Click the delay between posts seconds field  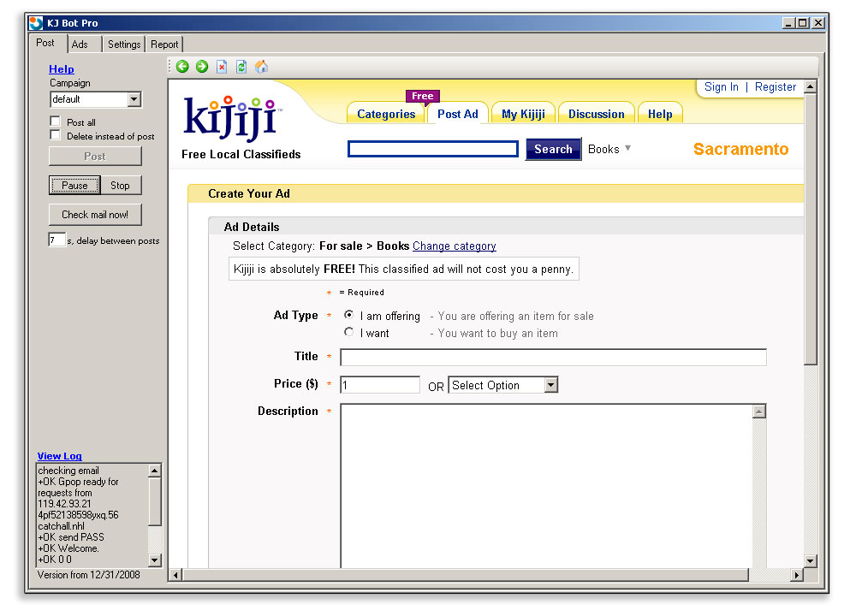56,240
